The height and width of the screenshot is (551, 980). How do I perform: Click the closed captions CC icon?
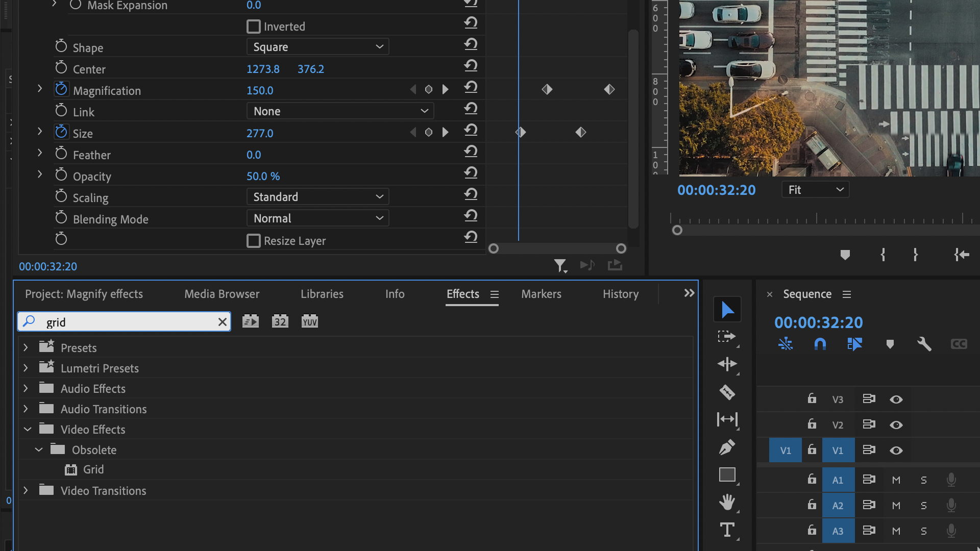coord(959,344)
